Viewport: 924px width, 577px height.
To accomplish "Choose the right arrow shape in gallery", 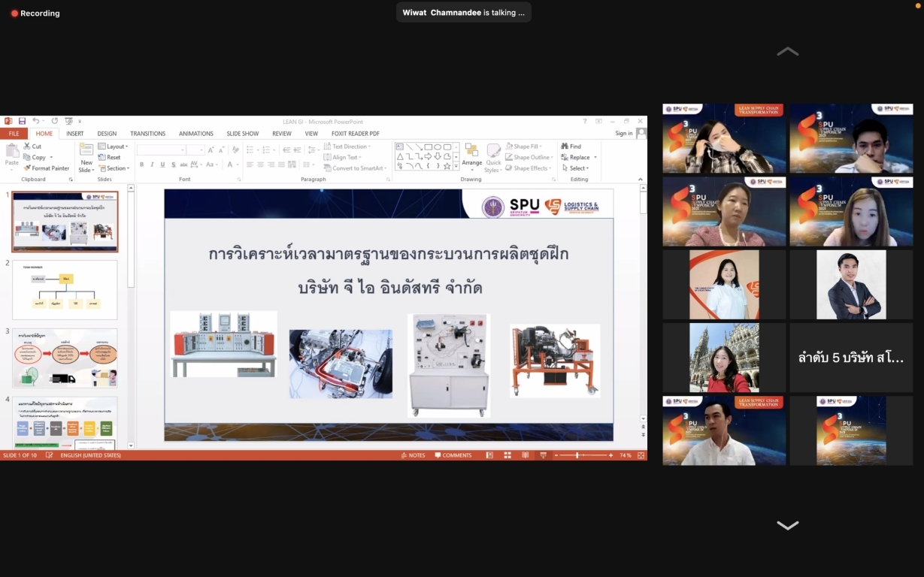I will pos(428,156).
